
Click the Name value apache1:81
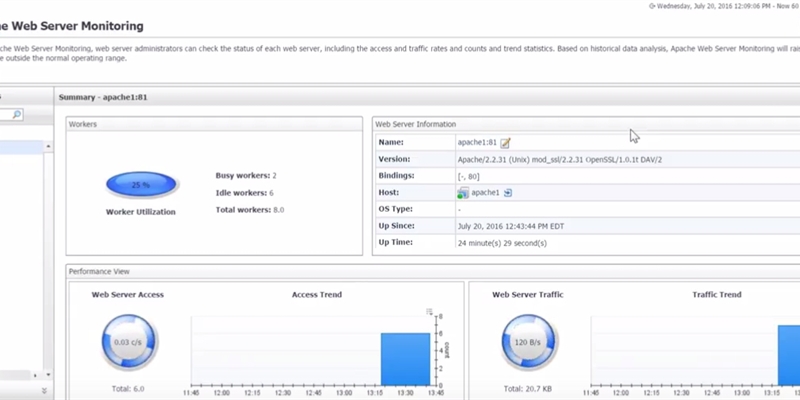click(x=477, y=142)
